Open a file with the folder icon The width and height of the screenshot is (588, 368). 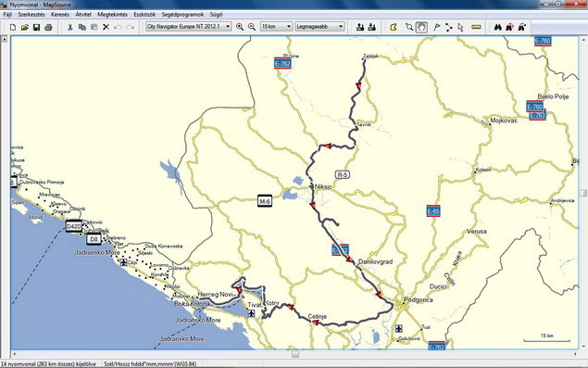click(x=25, y=27)
